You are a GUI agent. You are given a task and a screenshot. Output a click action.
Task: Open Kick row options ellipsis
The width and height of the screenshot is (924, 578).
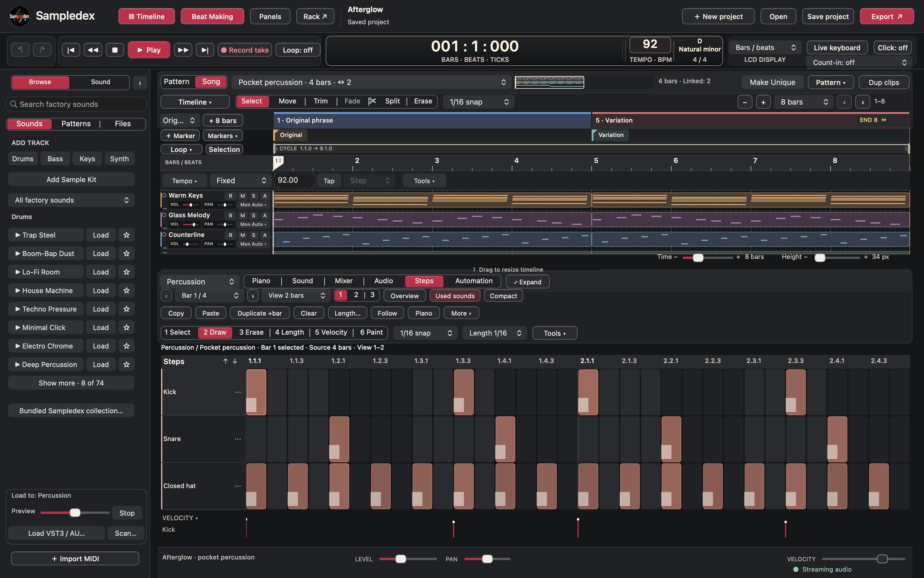click(237, 392)
